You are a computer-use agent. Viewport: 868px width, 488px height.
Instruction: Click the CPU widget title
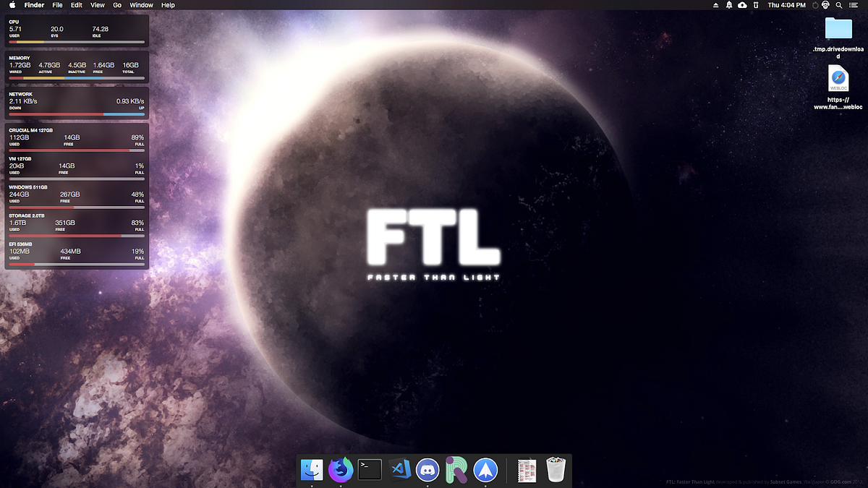(x=14, y=22)
